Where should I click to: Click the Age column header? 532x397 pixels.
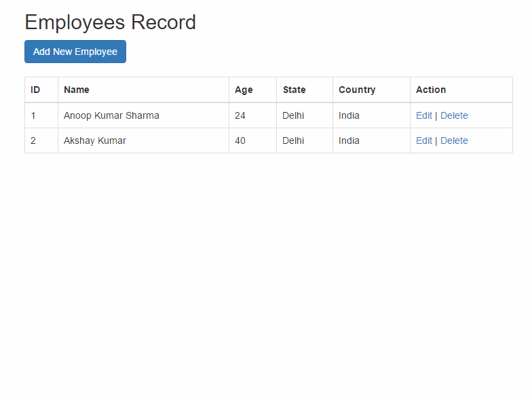tap(244, 90)
